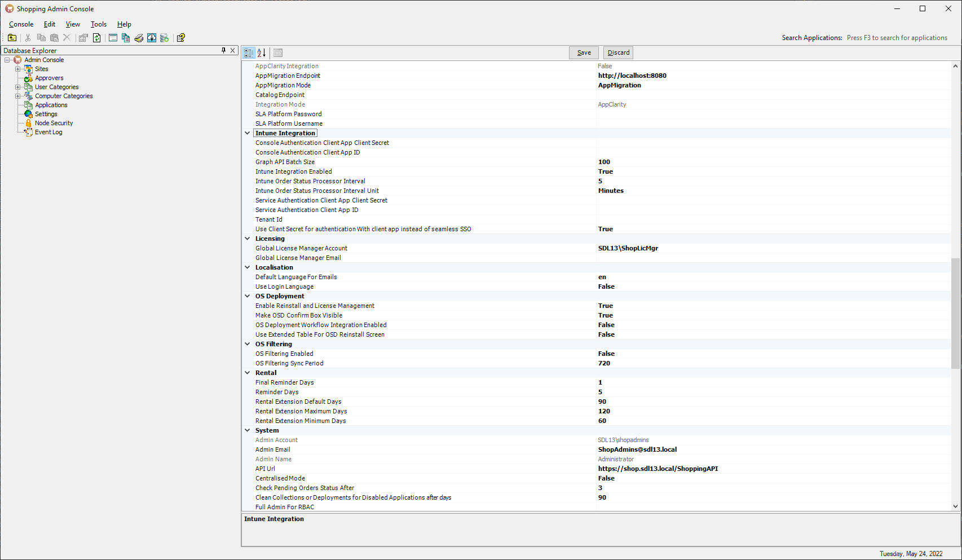Click the help question mark icon

[x=181, y=38]
